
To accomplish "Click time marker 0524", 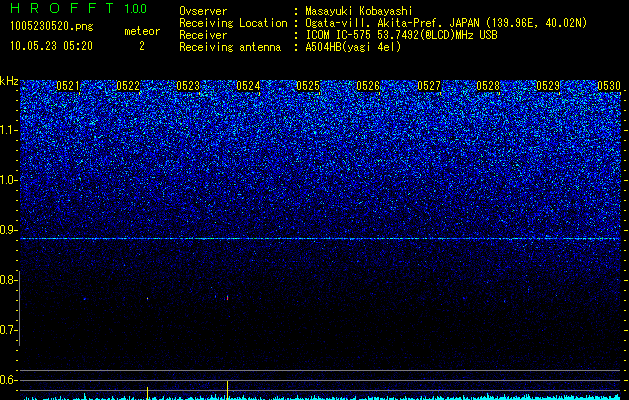I will tap(248, 86).
